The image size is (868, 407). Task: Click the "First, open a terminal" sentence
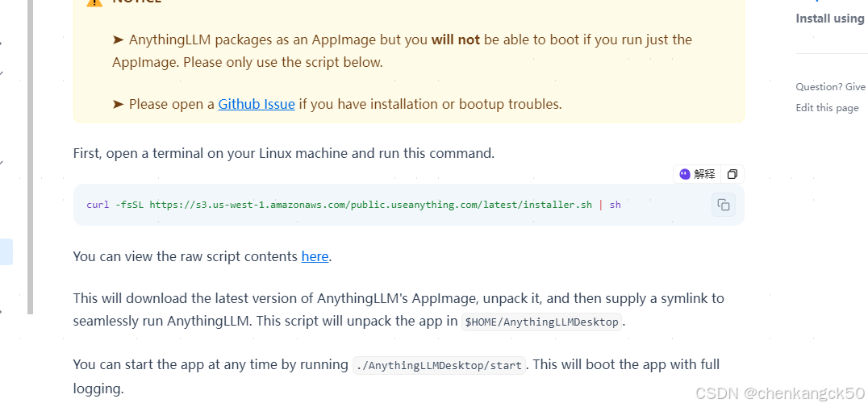284,153
